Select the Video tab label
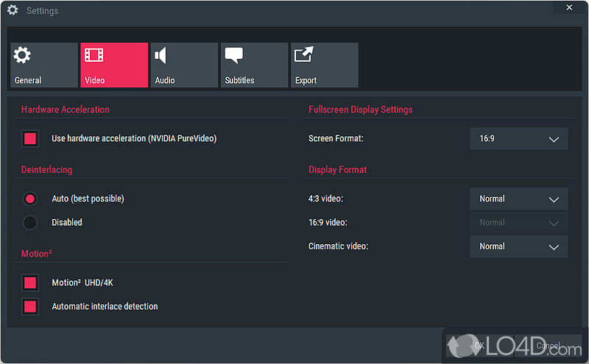 point(95,80)
